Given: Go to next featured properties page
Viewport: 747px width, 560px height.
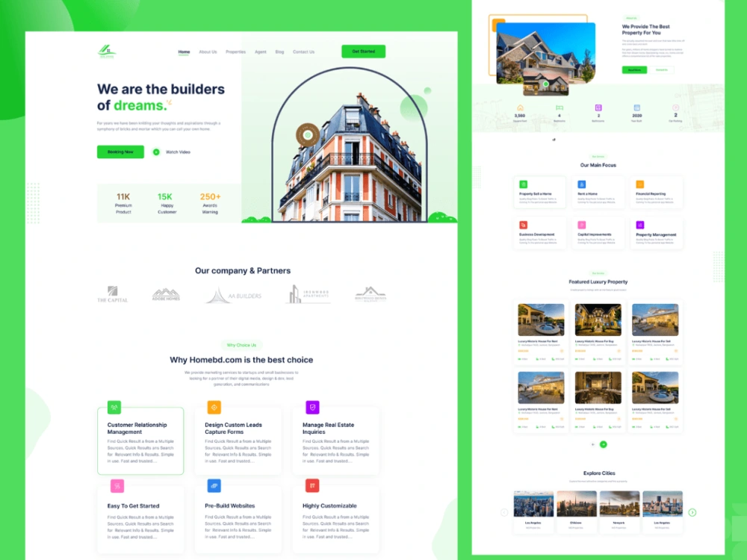Looking at the screenshot, I should 603,444.
